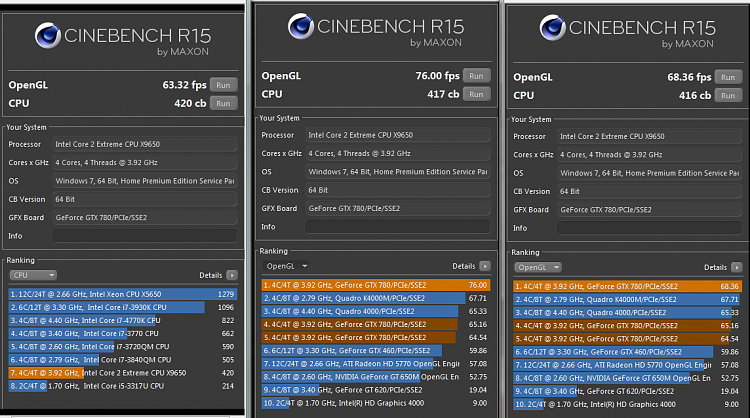
Task: Select ranking row Intel Core i7-3720QM CPU
Action: 123,346
